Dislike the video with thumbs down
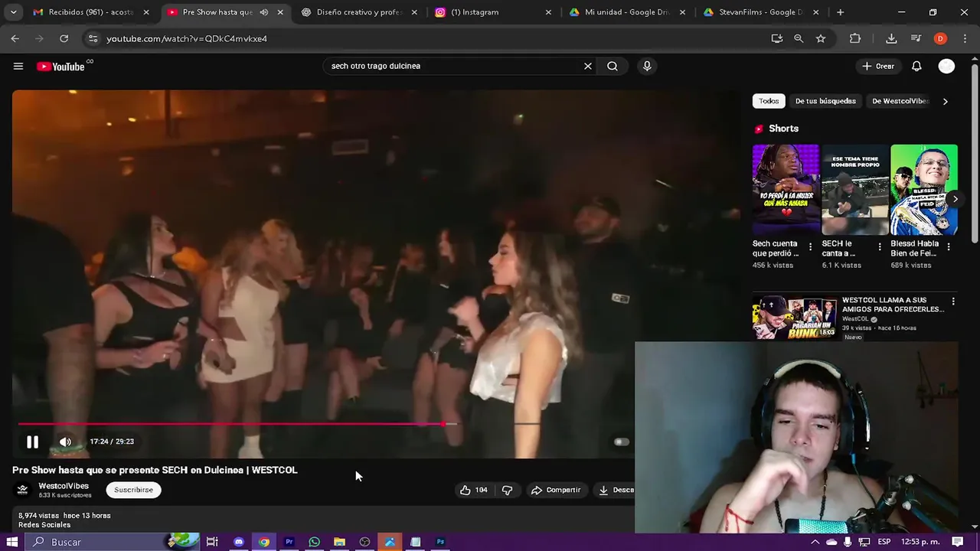The image size is (980, 551). [507, 490]
